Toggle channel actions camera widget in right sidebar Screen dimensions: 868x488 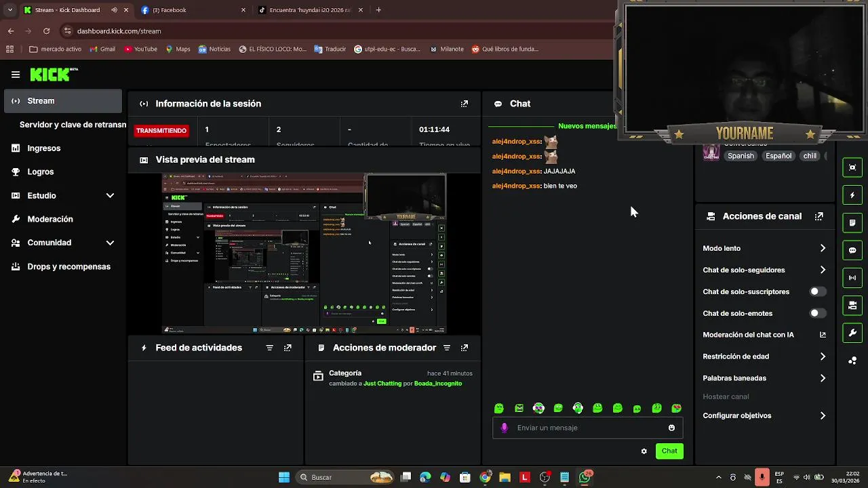pos(852,305)
